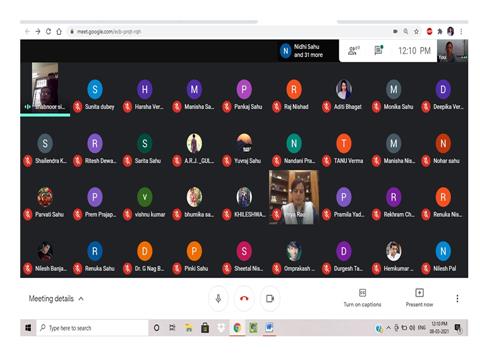Reload the page with the refresh icon
Image resolution: width=480 pixels, height=360 pixels.
(x=48, y=31)
